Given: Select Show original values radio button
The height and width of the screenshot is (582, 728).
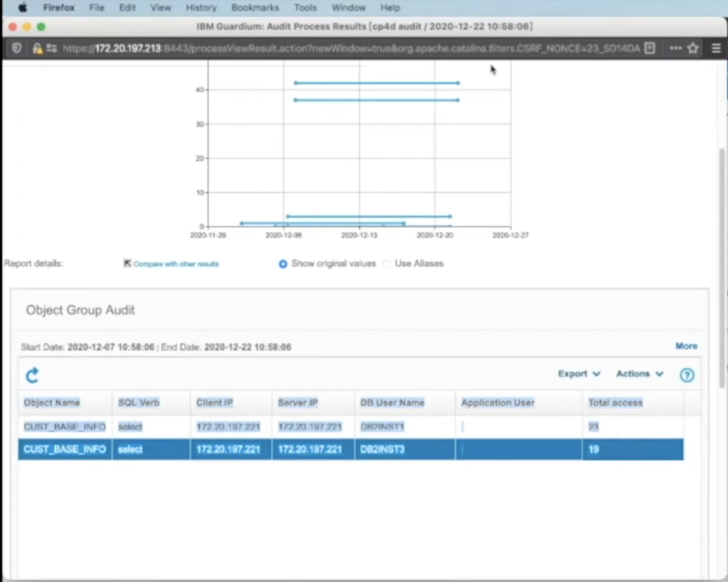Looking at the screenshot, I should pos(283,264).
